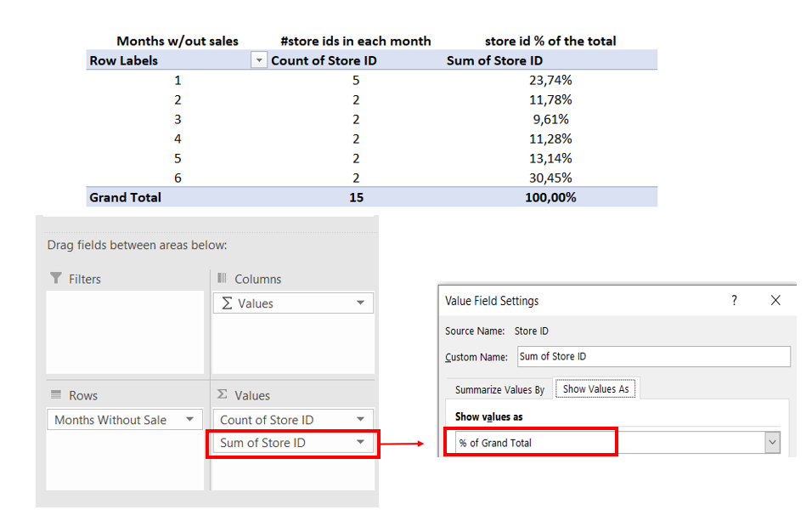This screenshot has width=812, height=521.
Task: Select row label 1 in the pivot table
Action: (x=178, y=81)
